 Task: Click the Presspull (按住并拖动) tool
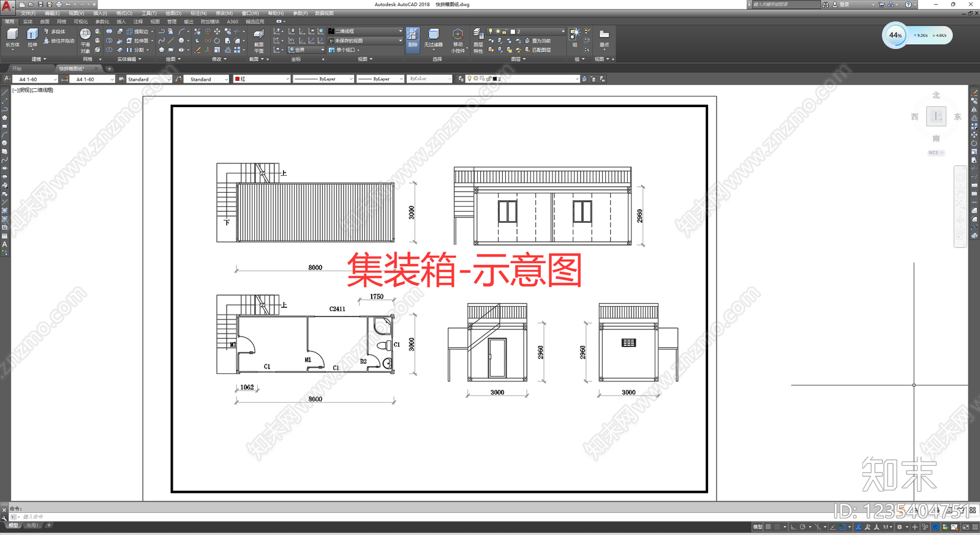pos(59,41)
